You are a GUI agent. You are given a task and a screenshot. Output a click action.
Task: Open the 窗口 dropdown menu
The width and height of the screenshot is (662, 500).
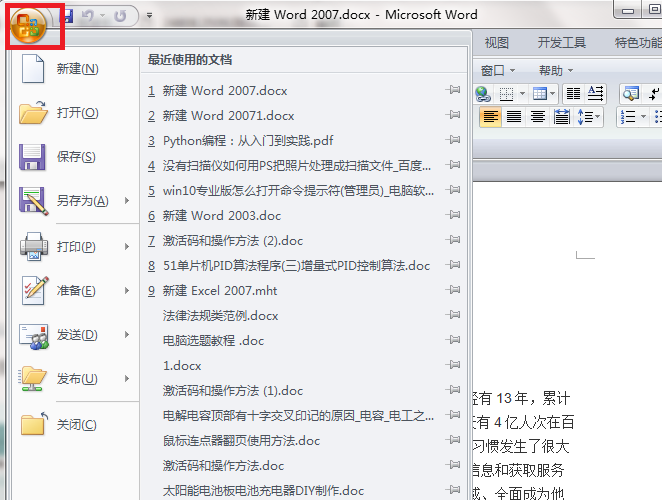(498, 71)
